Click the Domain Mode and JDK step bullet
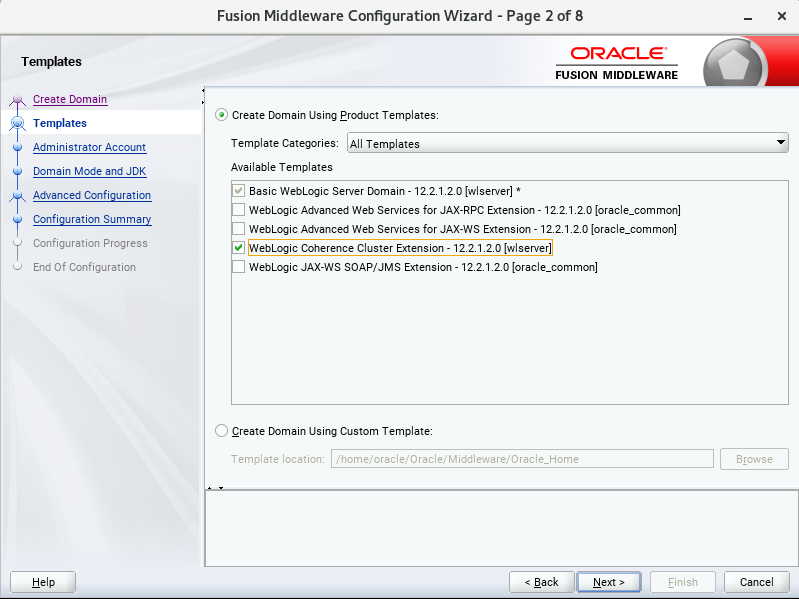799x599 pixels. 17,172
